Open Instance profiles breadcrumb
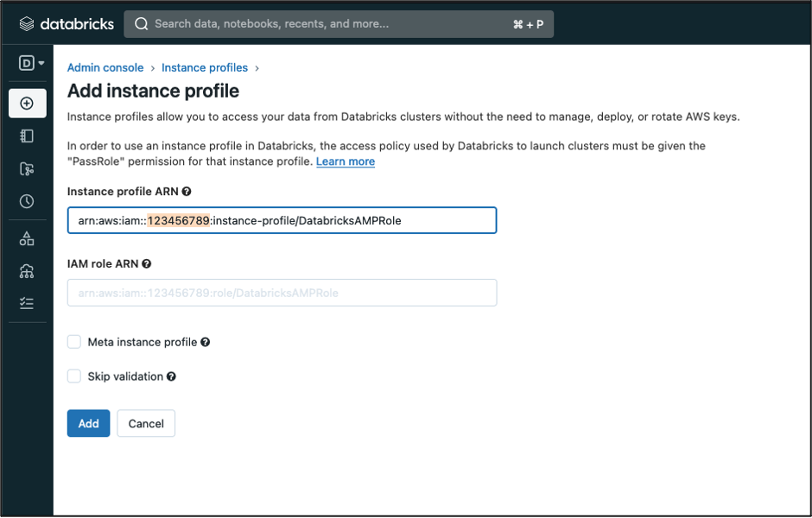Screen dimensions: 812x518 coord(205,67)
